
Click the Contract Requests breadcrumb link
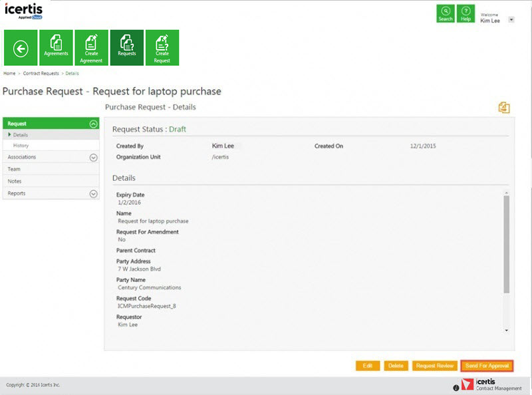[41, 73]
